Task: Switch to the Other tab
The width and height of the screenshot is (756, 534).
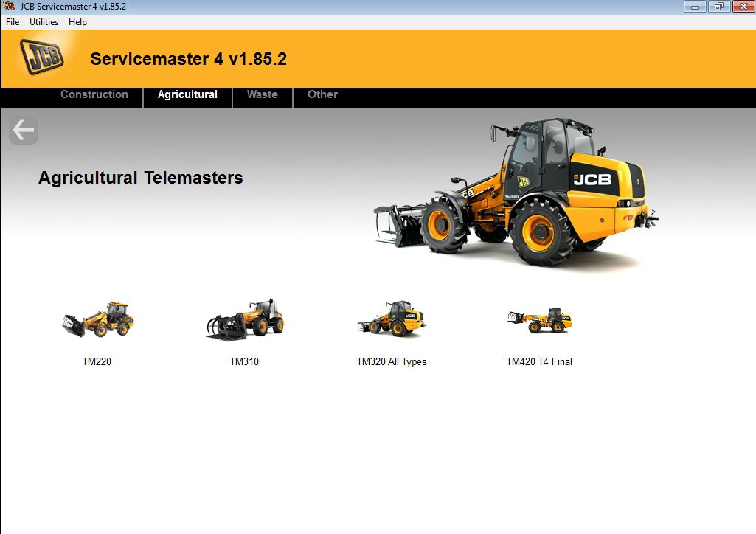Action: (322, 94)
